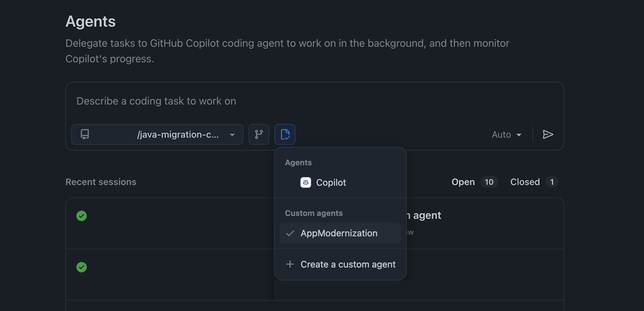644x311 pixels.
Task: Toggle the AppModernization checkmark
Action: point(290,233)
